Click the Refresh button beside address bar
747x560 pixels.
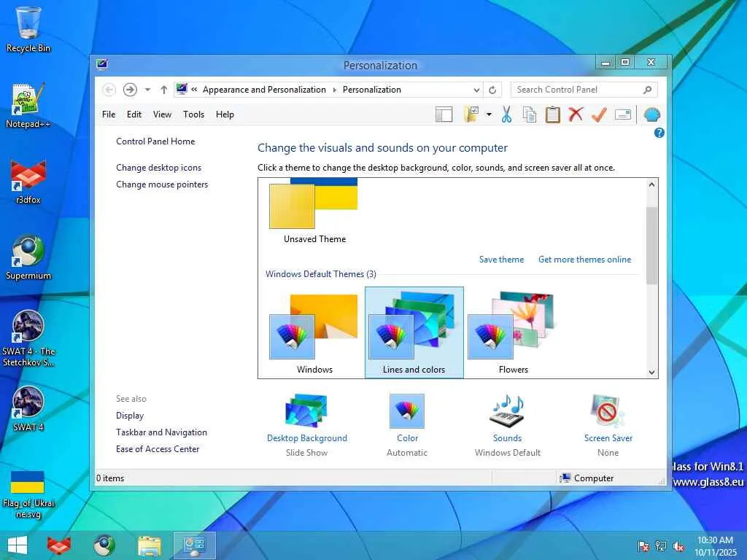click(492, 90)
